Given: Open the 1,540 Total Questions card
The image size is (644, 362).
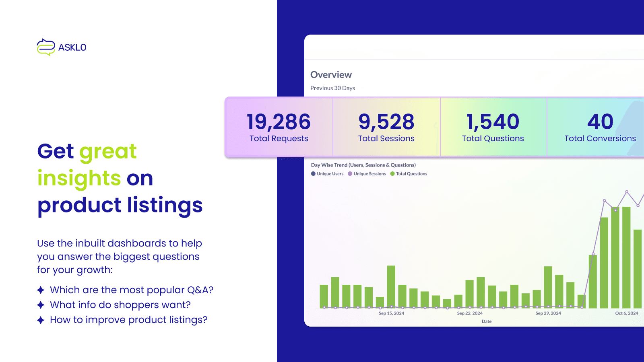Looking at the screenshot, I should (493, 127).
